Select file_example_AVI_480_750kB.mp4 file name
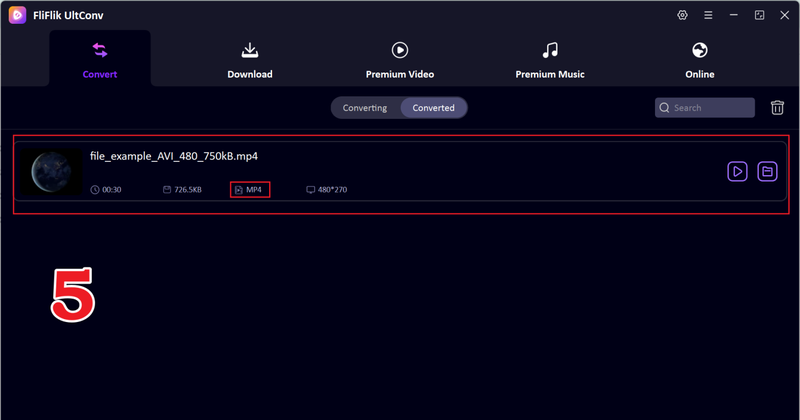 [174, 156]
